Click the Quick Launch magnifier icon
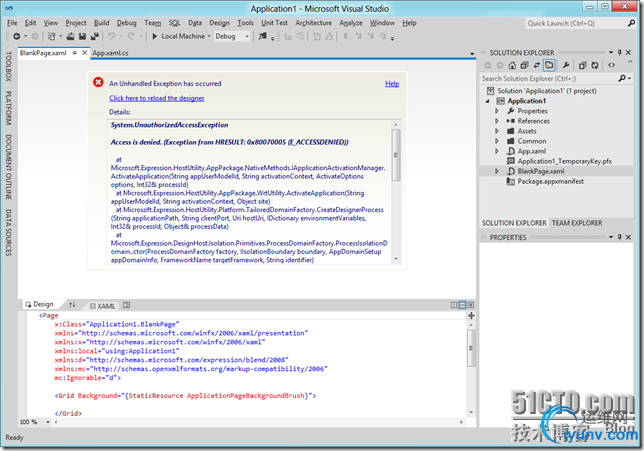Image resolution: width=644 pixels, height=451 pixels. (631, 23)
